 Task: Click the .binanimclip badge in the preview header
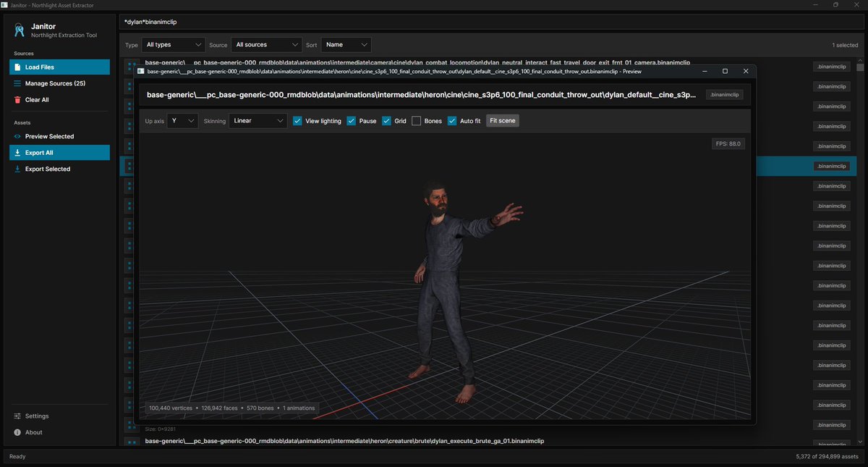[x=724, y=95]
